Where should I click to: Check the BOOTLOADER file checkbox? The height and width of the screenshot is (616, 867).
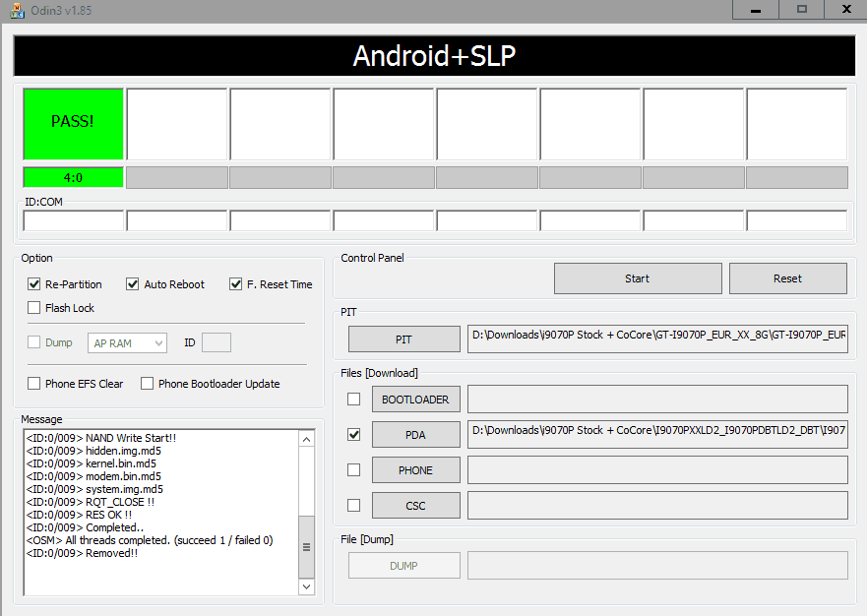click(x=353, y=399)
